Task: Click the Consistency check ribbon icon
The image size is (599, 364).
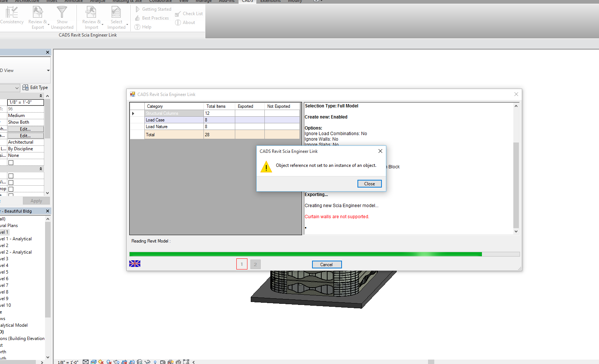Action: [x=11, y=13]
